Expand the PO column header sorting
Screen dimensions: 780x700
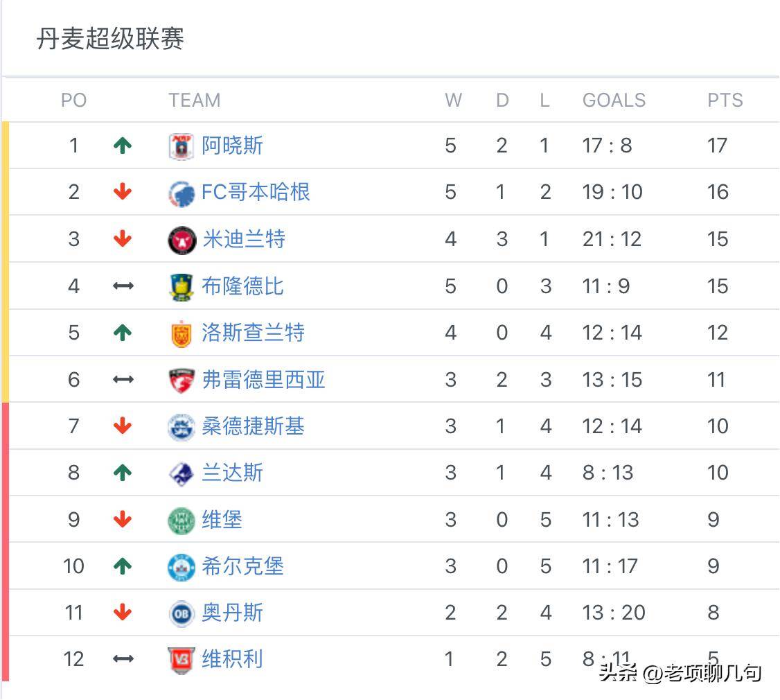74,100
